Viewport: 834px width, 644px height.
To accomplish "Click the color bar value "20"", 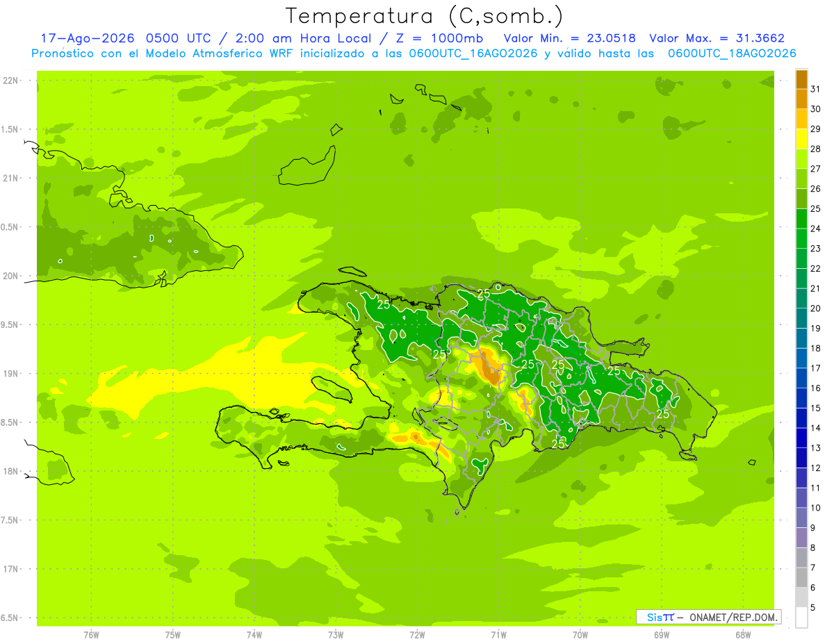I will click(x=815, y=308).
